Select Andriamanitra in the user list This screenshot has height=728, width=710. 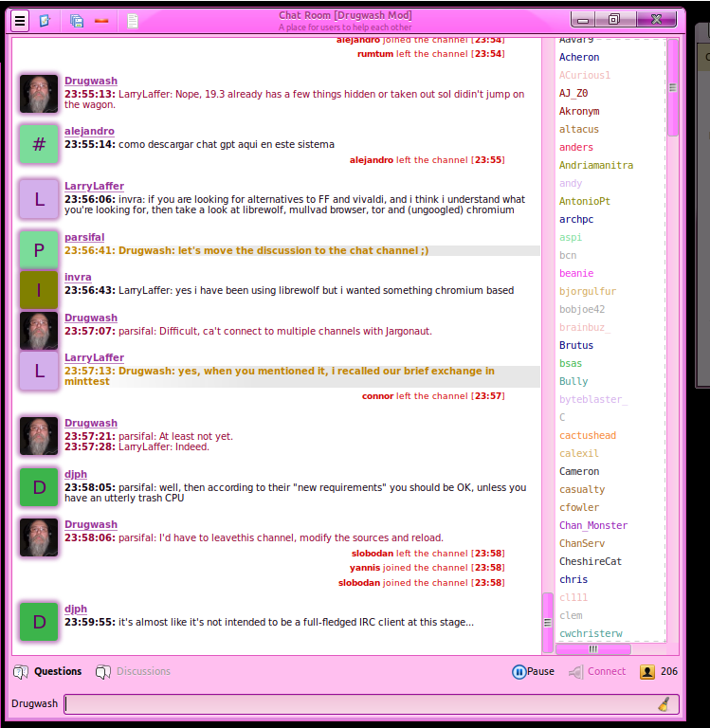[595, 165]
